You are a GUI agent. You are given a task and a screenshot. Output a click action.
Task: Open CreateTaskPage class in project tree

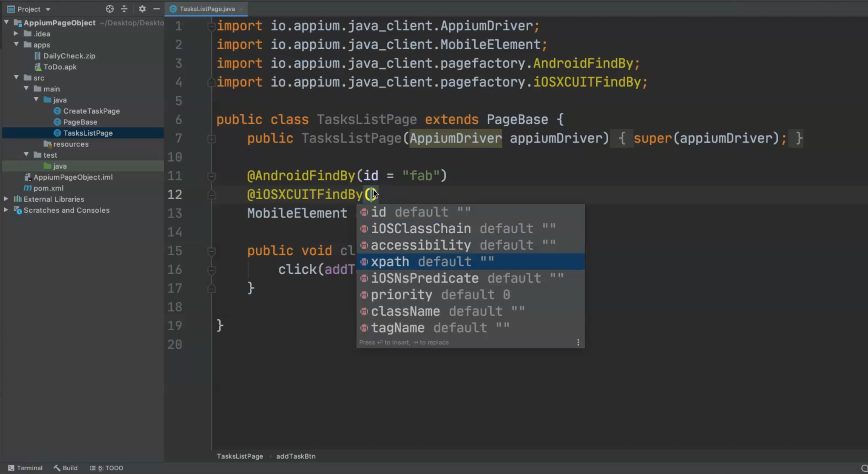pyautogui.click(x=91, y=111)
